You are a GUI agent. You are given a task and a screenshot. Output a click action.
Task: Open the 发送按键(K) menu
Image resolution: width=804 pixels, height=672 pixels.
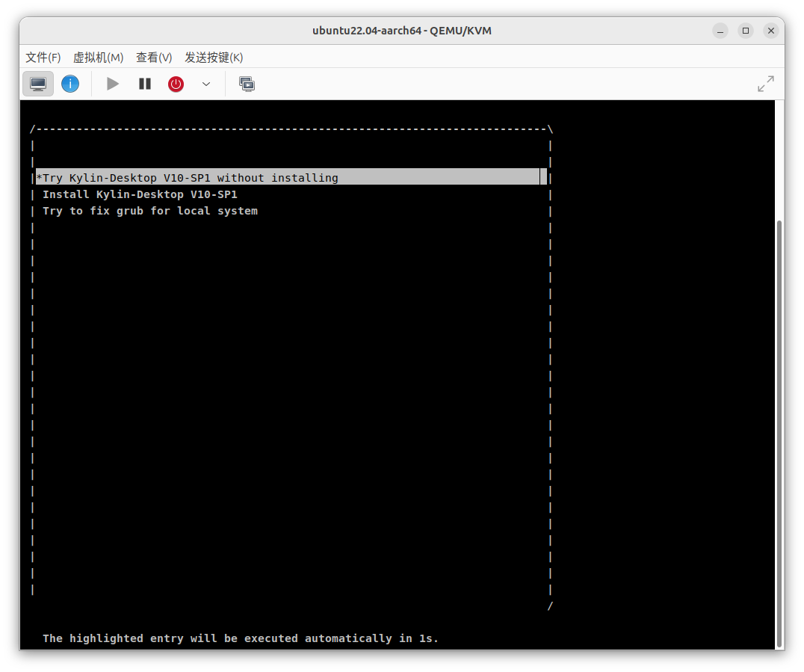click(x=214, y=58)
